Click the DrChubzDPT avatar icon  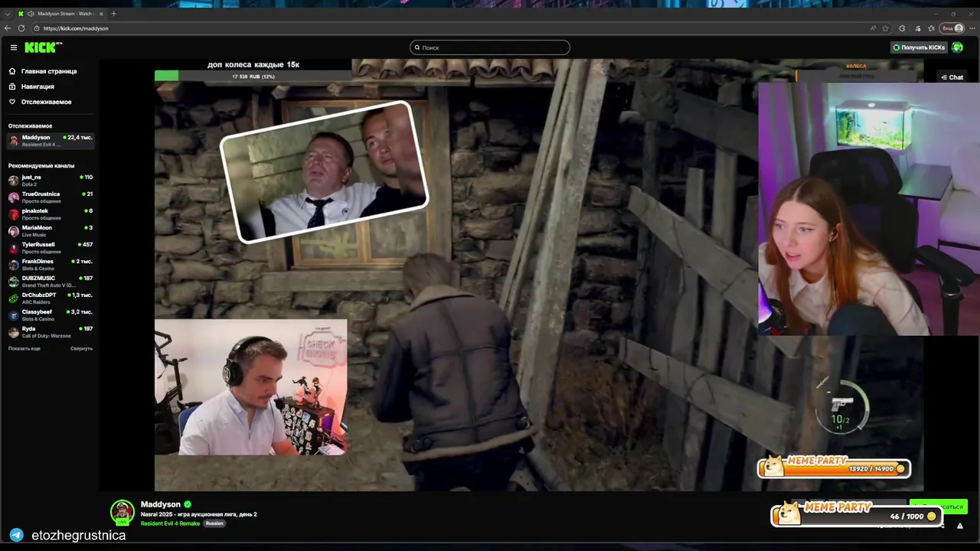coord(14,298)
